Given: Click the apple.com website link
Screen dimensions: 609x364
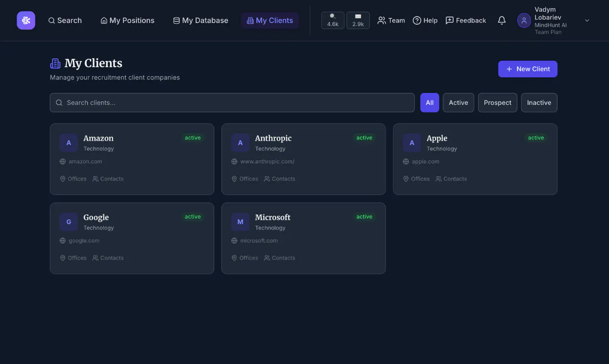Looking at the screenshot, I should (x=425, y=161).
